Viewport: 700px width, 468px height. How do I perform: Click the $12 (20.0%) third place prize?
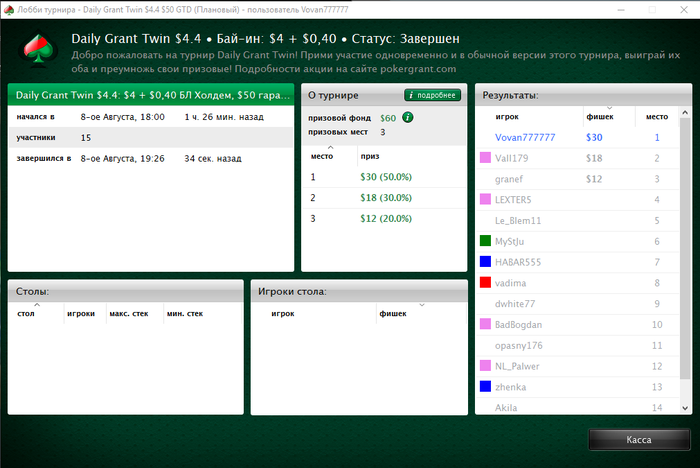tap(386, 218)
